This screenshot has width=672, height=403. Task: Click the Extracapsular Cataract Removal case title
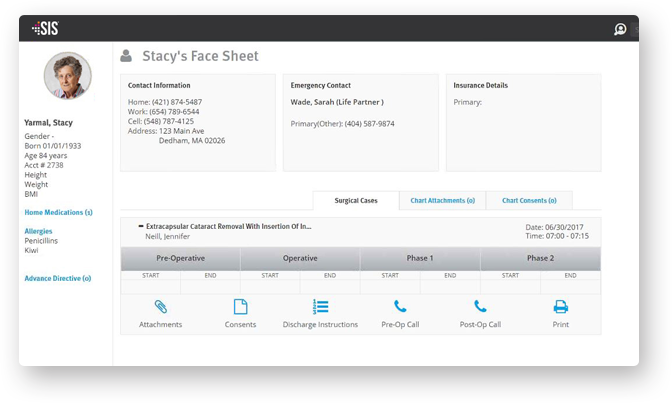(x=228, y=226)
